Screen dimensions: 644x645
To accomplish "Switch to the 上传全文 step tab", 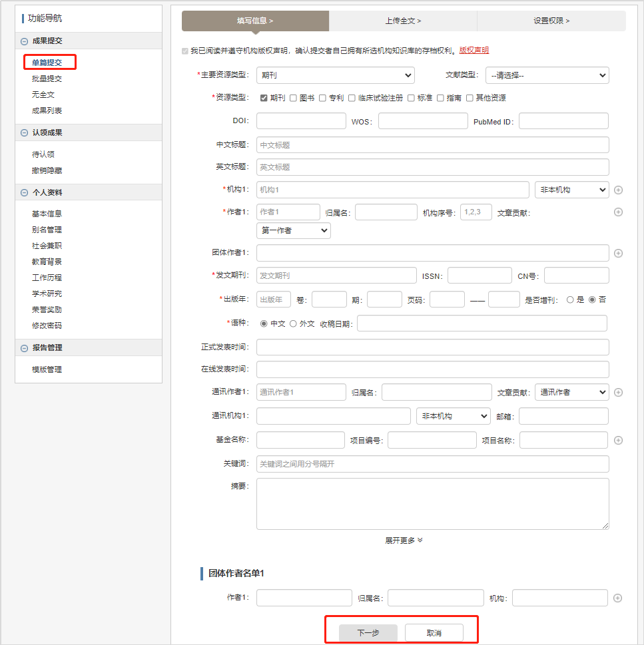I will [x=403, y=21].
